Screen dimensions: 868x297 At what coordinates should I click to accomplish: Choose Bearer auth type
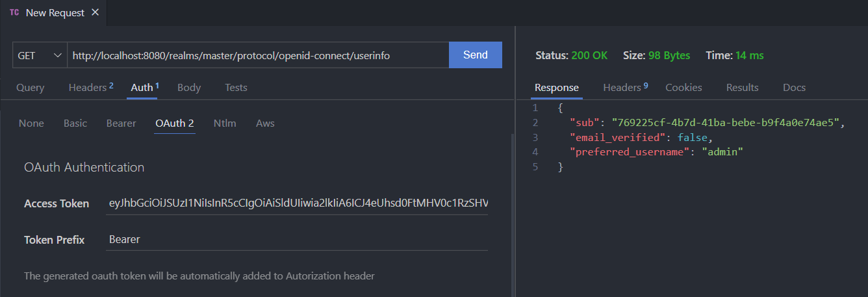click(x=121, y=123)
